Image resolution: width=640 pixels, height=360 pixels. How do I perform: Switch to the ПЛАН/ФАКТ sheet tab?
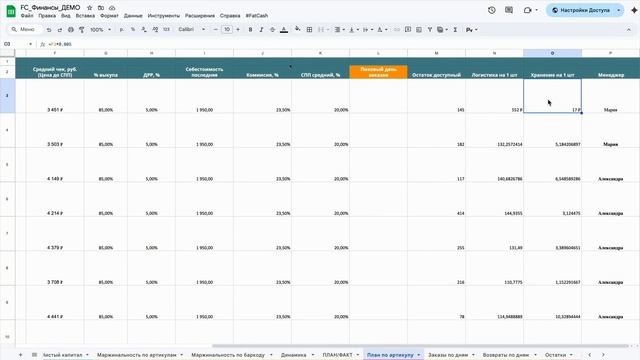click(x=337, y=355)
